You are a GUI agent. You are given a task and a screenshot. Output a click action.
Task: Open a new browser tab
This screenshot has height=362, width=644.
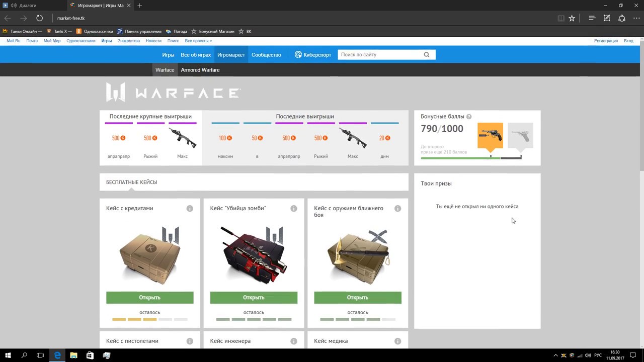(x=139, y=6)
